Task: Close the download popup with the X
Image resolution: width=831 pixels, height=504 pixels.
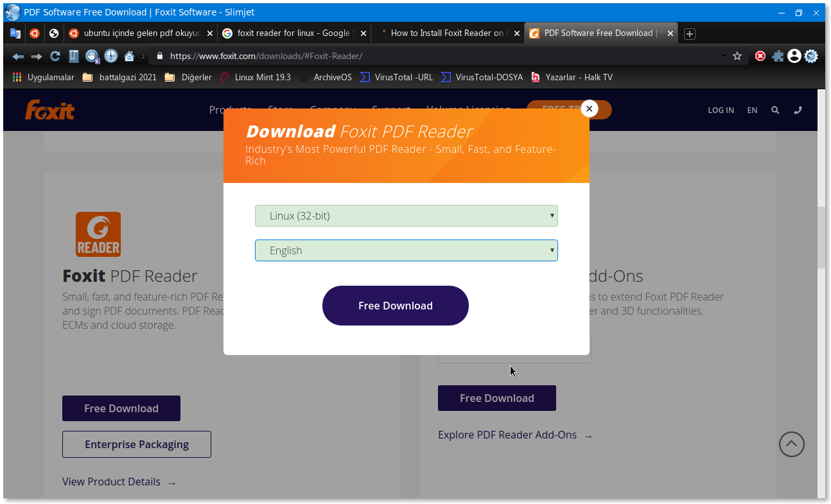Action: [x=589, y=109]
